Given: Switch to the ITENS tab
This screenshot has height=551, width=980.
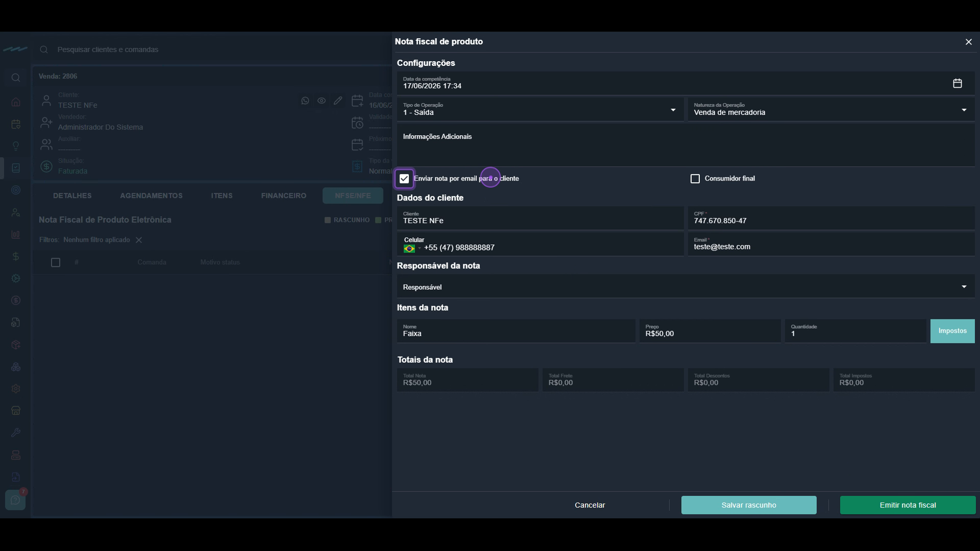Looking at the screenshot, I should pos(222,195).
